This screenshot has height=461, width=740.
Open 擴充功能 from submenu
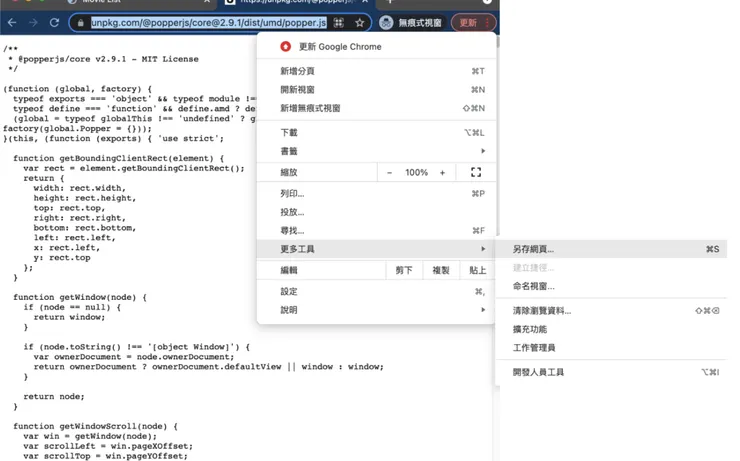(612, 329)
